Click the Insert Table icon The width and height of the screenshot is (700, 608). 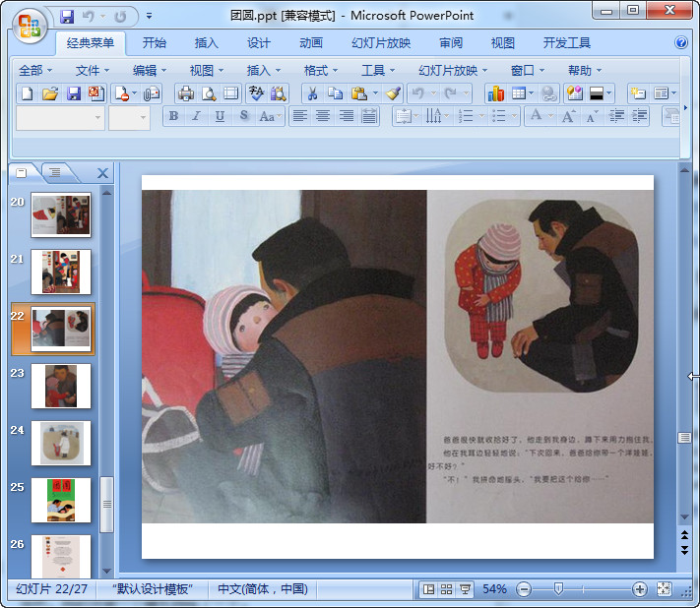518,93
